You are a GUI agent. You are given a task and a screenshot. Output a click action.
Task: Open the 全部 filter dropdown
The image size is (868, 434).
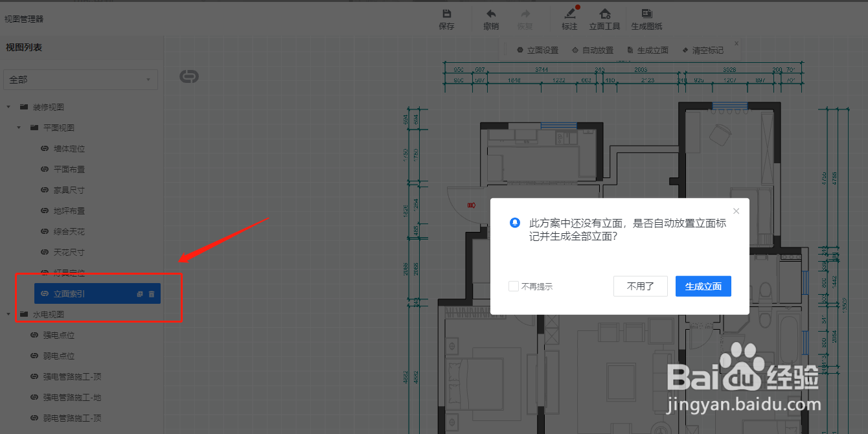pos(80,79)
